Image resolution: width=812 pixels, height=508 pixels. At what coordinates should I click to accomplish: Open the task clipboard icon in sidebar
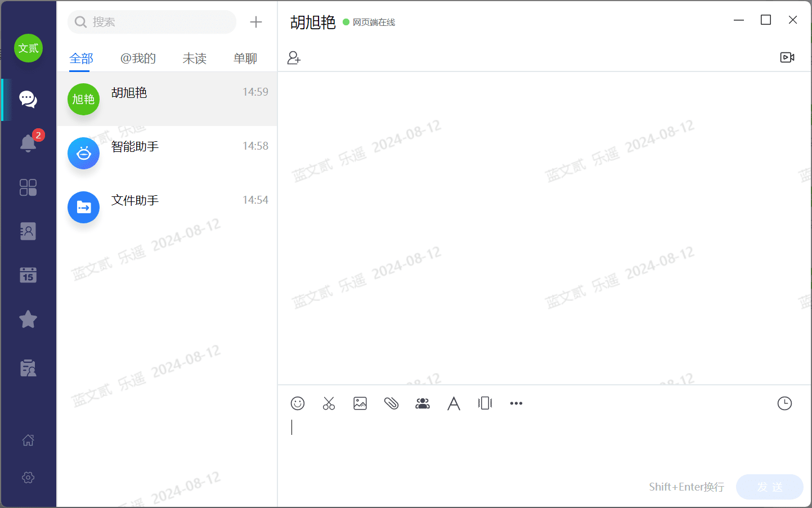pos(28,368)
